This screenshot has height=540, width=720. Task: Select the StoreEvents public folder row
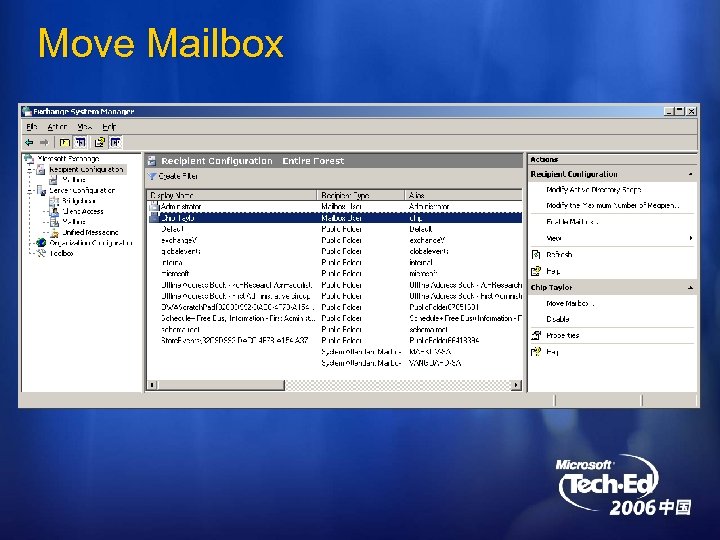click(335, 341)
